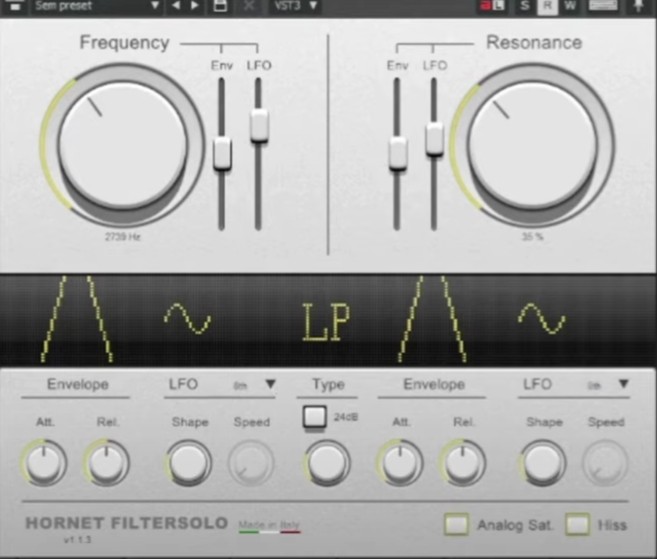Viewport: 657px width, 559px height.
Task: Click the frequency envelope shape display
Action: (77, 319)
